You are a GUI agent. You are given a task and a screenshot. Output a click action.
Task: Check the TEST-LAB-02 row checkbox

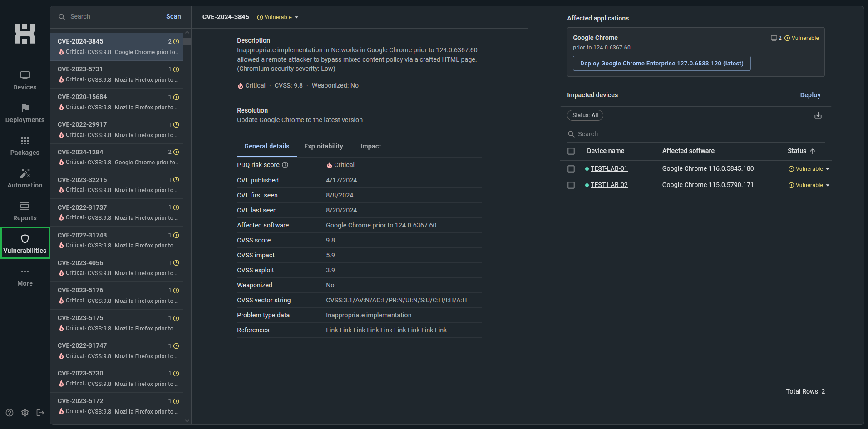(x=571, y=185)
